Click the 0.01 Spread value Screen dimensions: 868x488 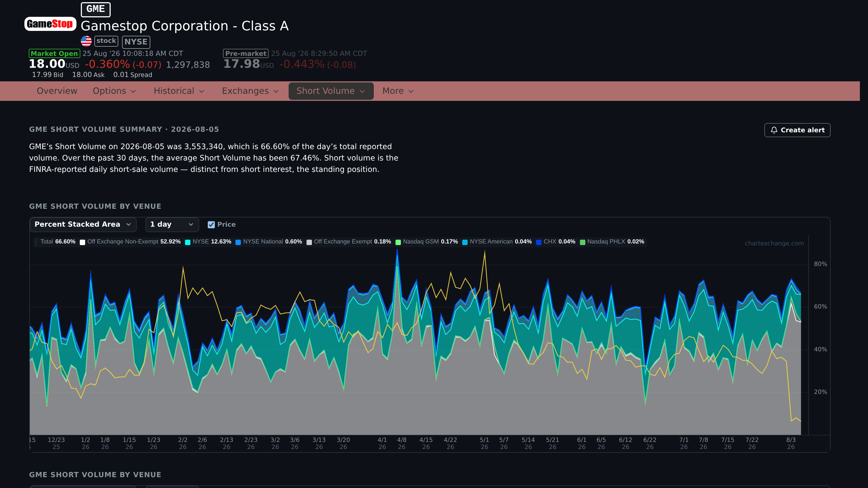click(133, 75)
